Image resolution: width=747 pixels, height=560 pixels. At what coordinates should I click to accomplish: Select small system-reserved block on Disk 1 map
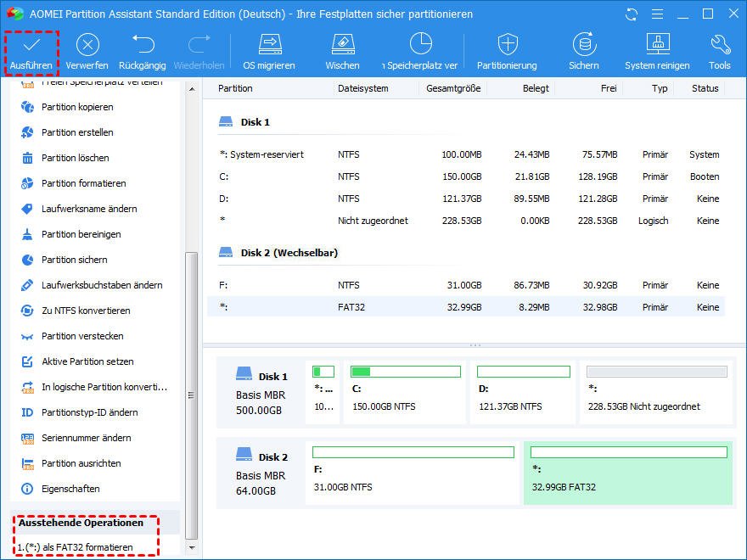tap(323, 392)
